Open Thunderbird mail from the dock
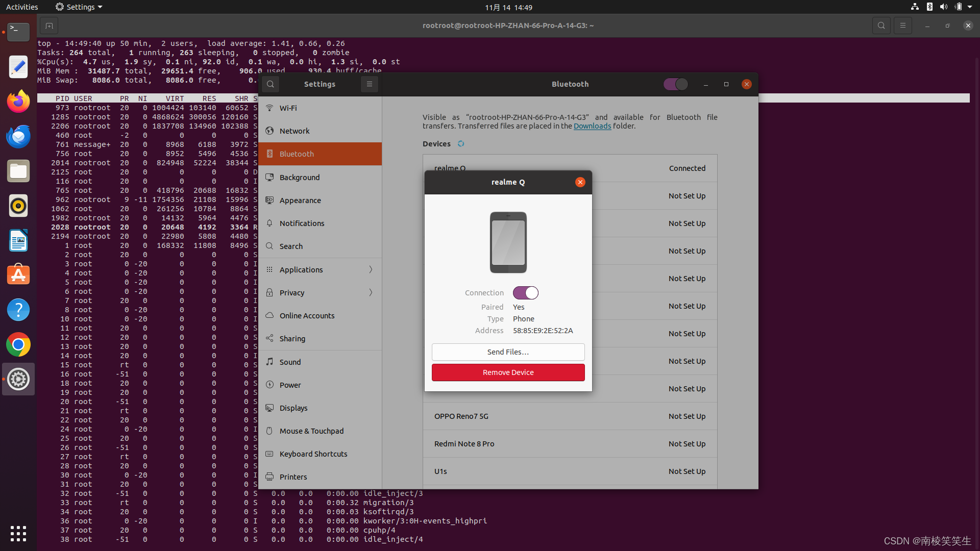980x551 pixels. coord(18,136)
